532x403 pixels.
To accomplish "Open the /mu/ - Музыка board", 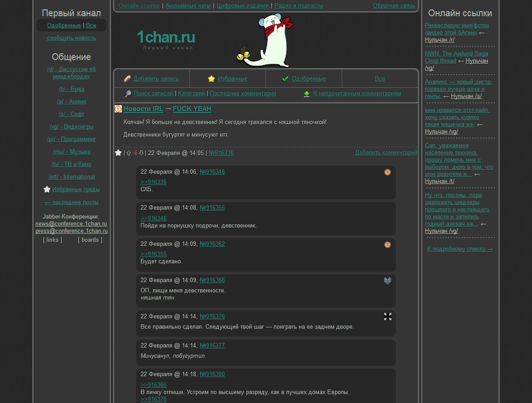I will [72, 152].
